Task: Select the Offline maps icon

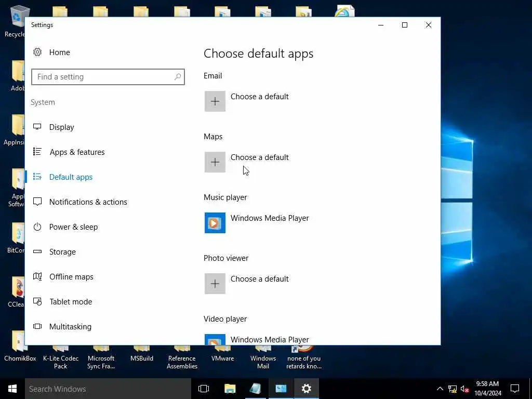Action: 37,276
